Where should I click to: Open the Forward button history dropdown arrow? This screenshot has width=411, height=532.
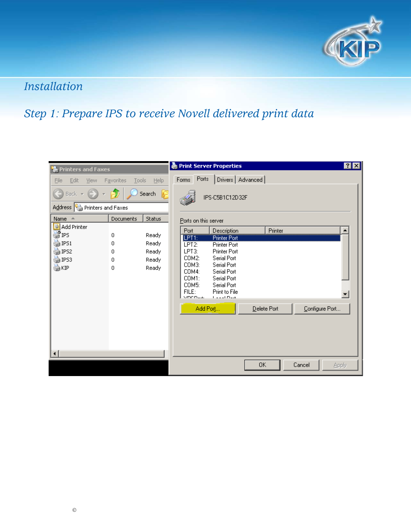coord(104,194)
